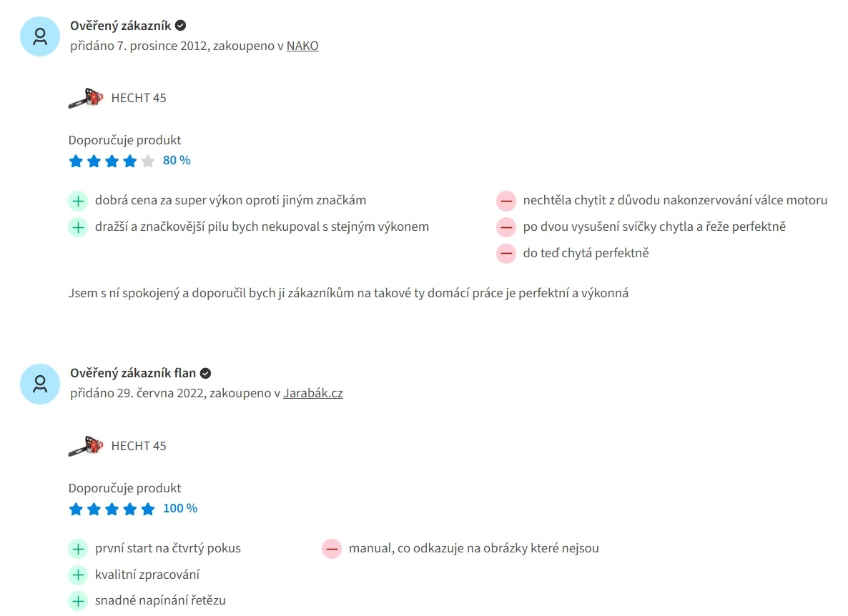Click the minus icon beside 'po dvou vysušení svíčky'
848x616 pixels.
click(506, 227)
